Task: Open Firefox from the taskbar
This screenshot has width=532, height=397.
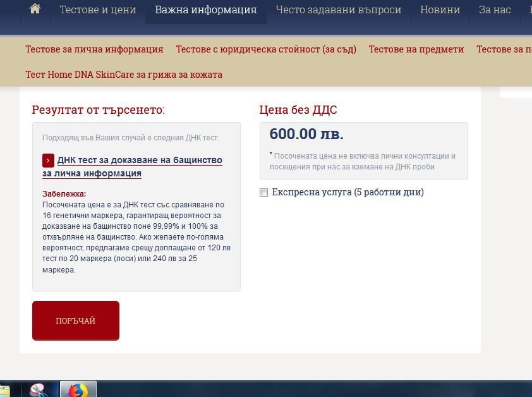Action: 78,389
